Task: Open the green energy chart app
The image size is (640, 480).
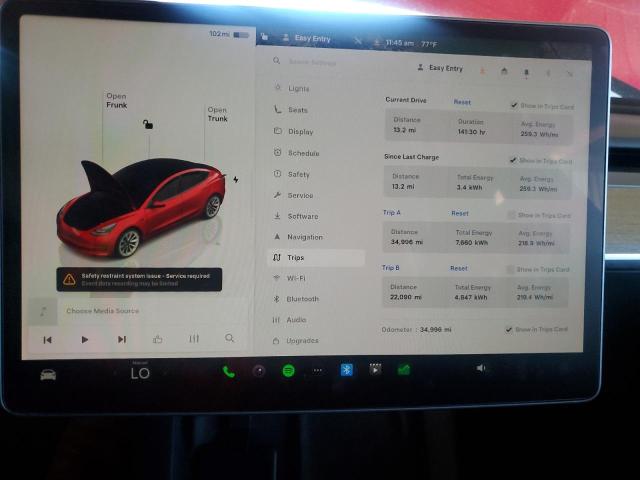Action: (403, 369)
